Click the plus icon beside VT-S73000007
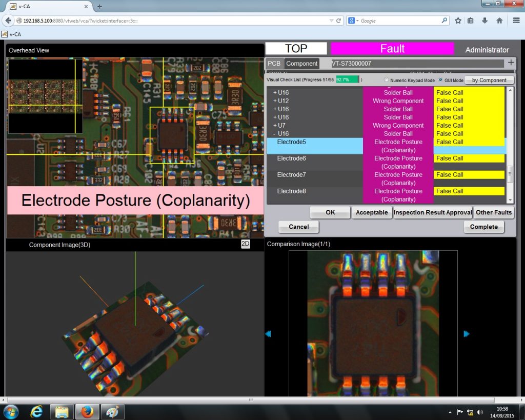Screen dimensions: 525x420 point(511,63)
